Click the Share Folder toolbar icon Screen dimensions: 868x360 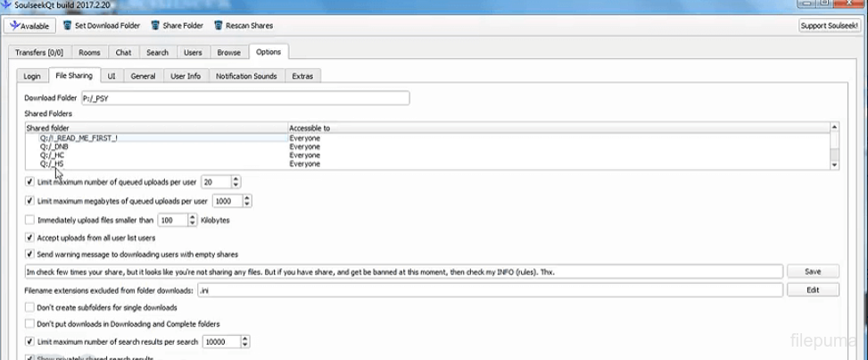tap(154, 26)
